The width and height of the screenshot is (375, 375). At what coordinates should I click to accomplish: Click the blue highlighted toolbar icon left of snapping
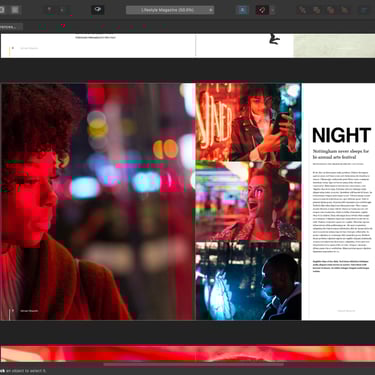point(242,10)
